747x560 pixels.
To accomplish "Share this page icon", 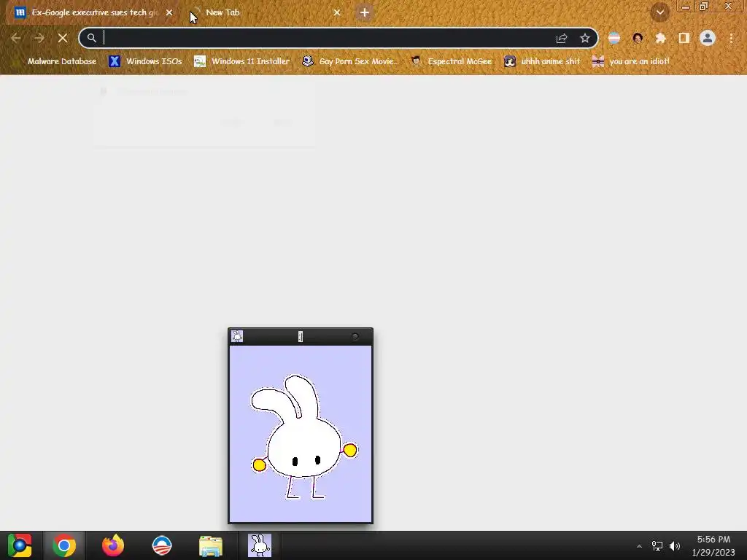I will [562, 38].
